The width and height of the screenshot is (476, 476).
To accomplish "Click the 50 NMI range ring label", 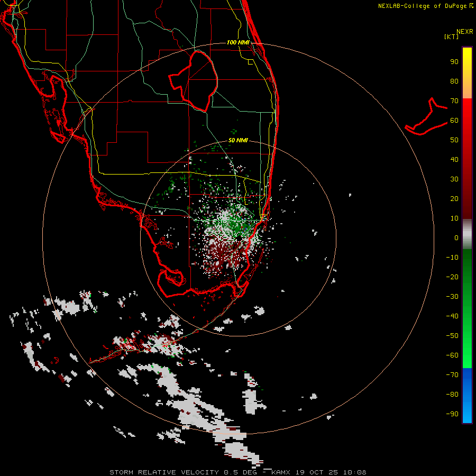I will pyautogui.click(x=238, y=140).
